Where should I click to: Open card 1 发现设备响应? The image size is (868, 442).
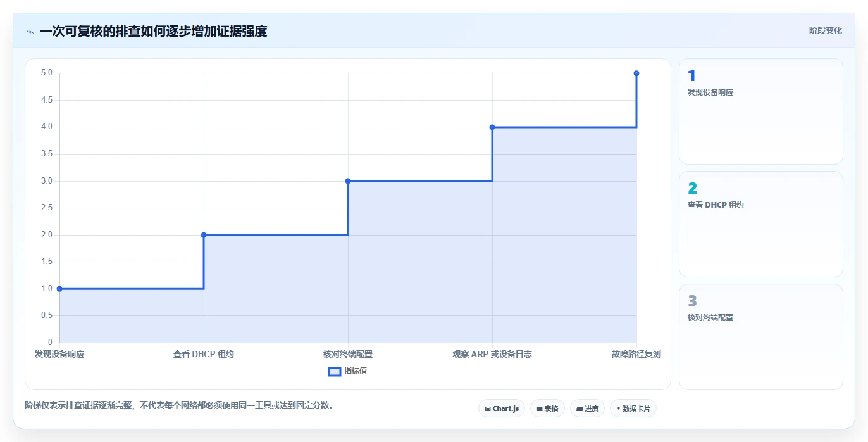(761, 111)
